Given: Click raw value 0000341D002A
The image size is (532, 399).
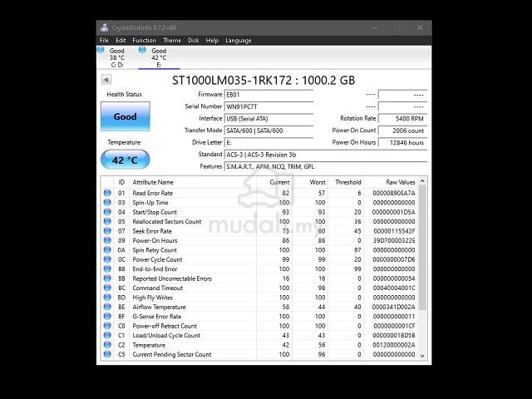Looking at the screenshot, I should pyautogui.click(x=393, y=307).
